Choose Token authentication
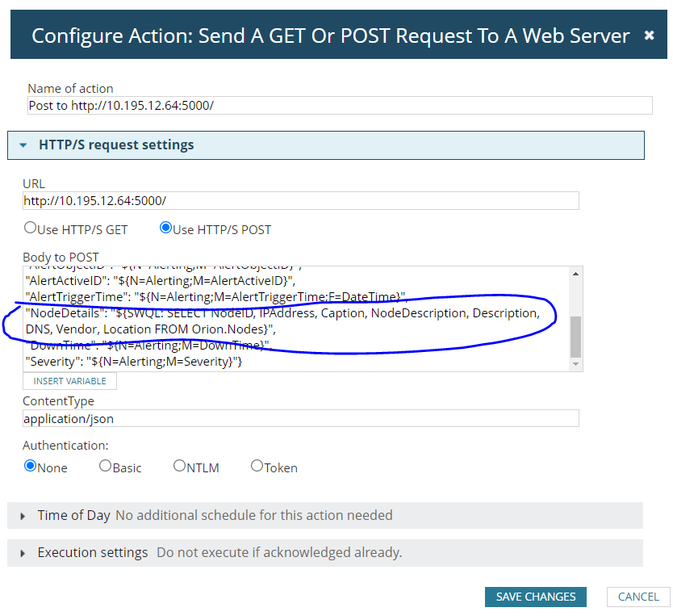The image size is (673, 616). pyautogui.click(x=257, y=466)
